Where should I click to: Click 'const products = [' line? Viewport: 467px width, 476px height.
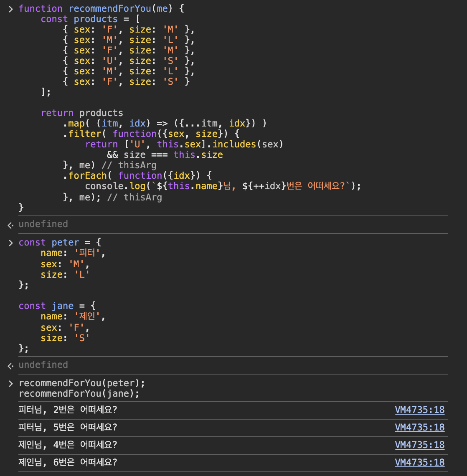(x=90, y=19)
